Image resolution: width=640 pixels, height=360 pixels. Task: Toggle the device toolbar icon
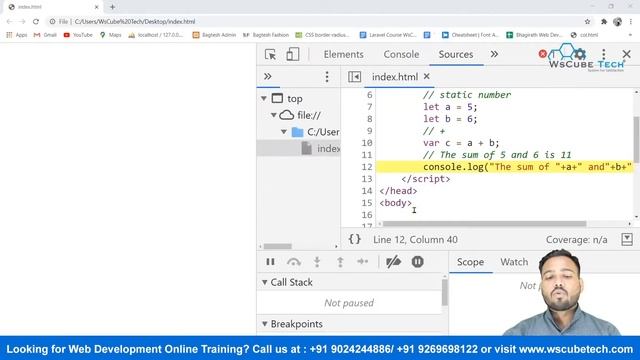pyautogui.click(x=292, y=54)
